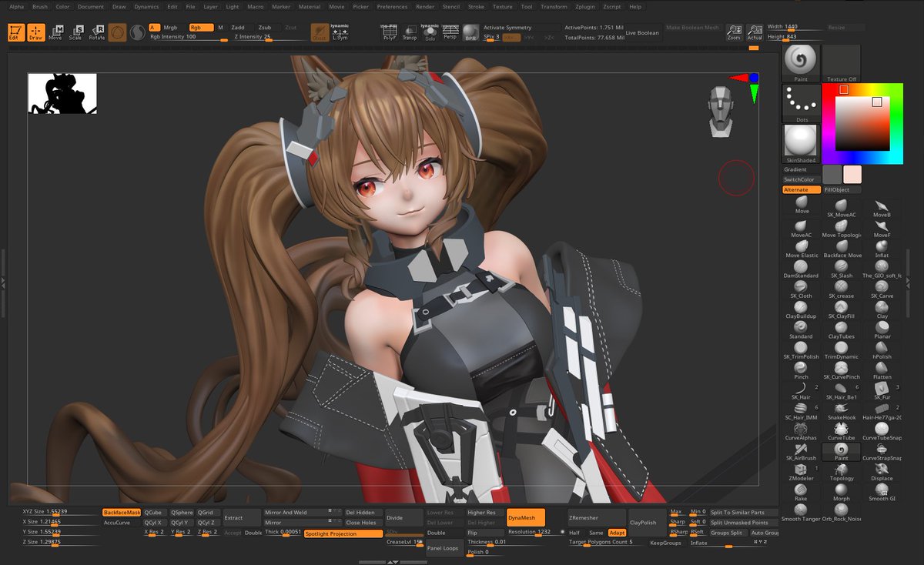
Task: Click the Divide button
Action: pos(404,517)
